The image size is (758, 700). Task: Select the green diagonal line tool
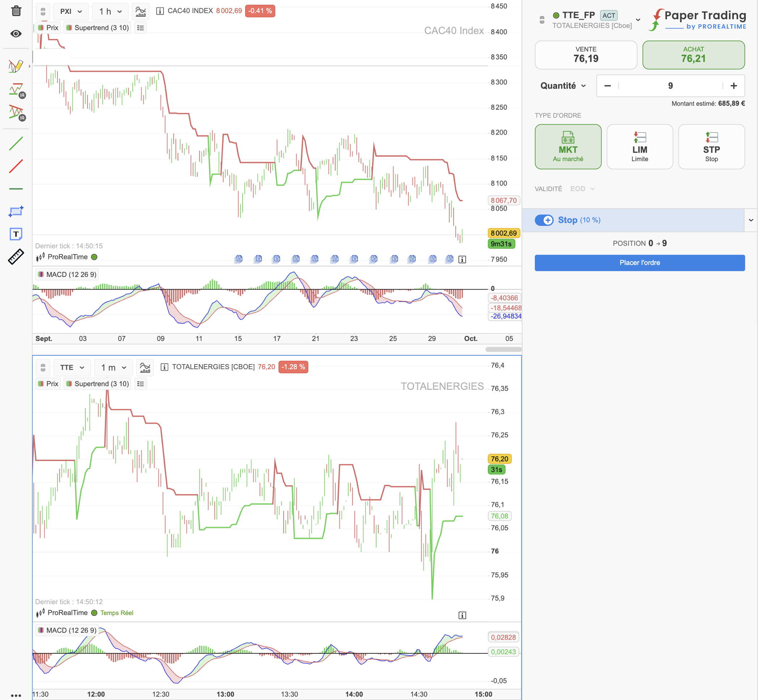coord(16,144)
